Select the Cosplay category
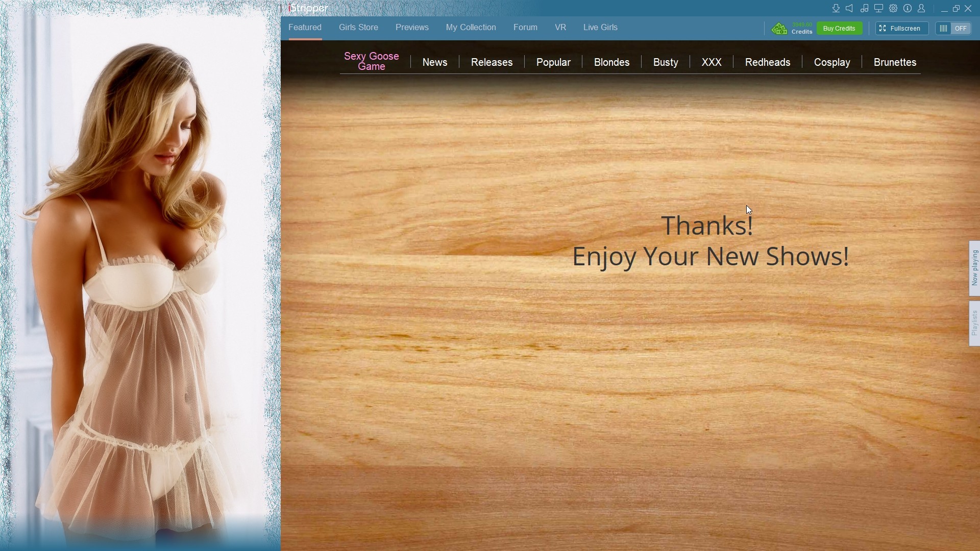This screenshot has width=980, height=551. coord(831,62)
